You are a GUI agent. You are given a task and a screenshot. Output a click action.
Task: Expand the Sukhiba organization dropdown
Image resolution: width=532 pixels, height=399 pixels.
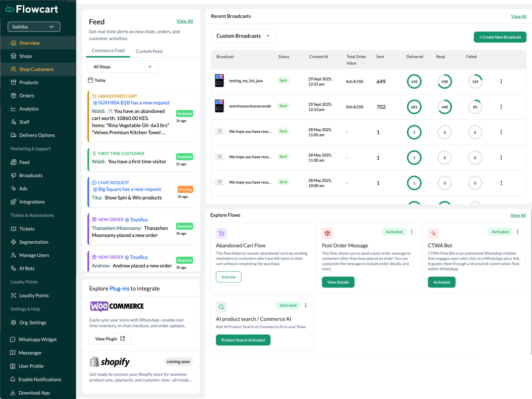(34, 27)
